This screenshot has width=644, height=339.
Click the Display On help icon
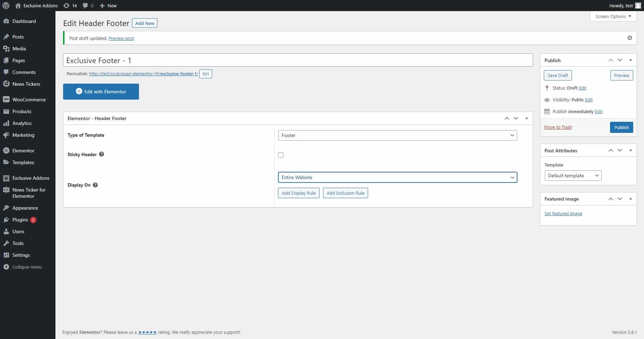pos(95,185)
